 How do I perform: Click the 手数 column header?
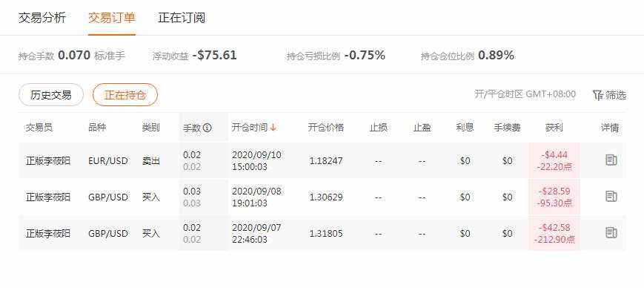pyautogui.click(x=192, y=128)
